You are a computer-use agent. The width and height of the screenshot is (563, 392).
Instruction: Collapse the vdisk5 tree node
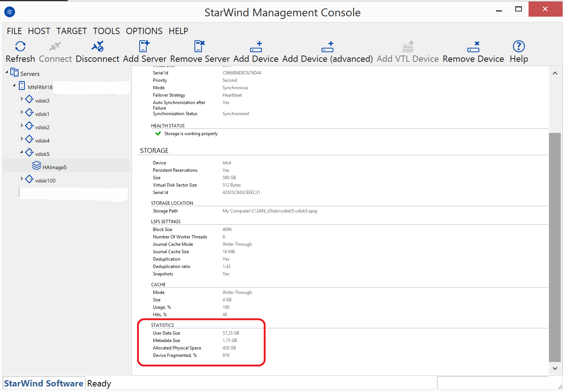tap(21, 152)
